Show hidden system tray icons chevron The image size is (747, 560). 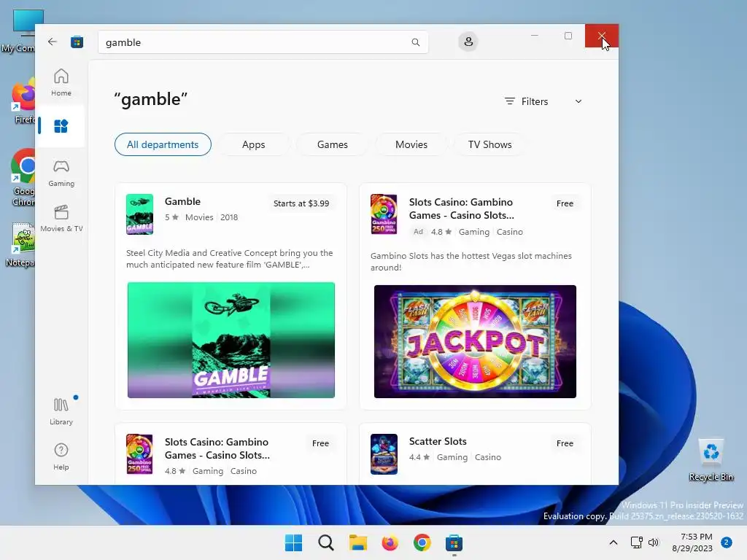coord(614,542)
